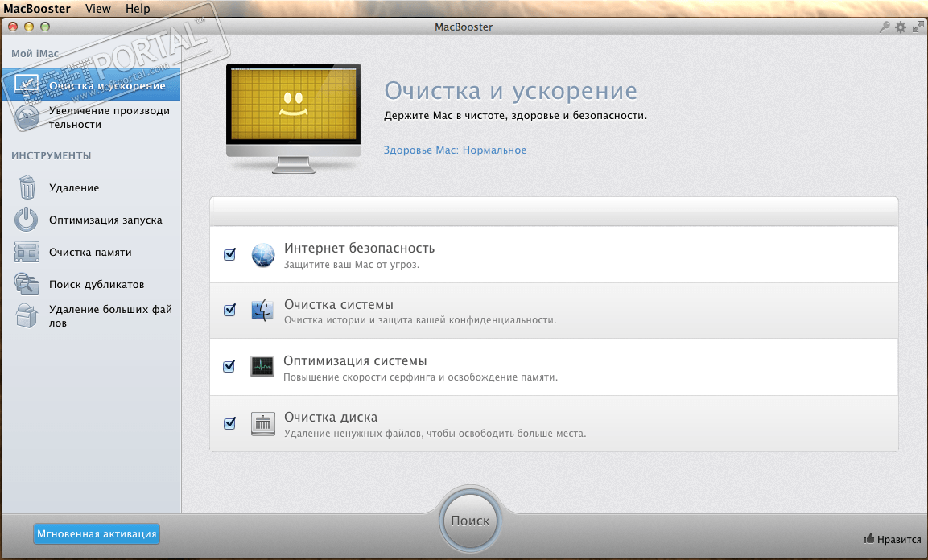The width and height of the screenshot is (928, 560).
Task: Click the ИНСТРУМЕНТЫ section header
Action: 51,155
